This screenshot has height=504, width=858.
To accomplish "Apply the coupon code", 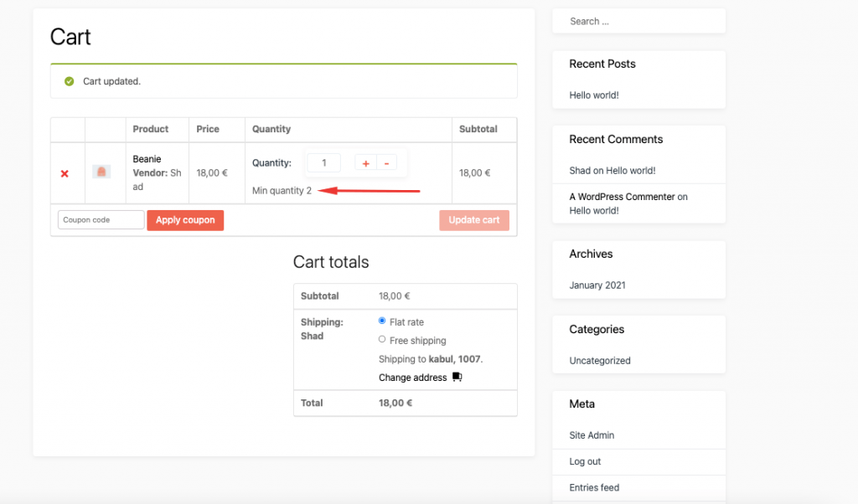I will coord(185,220).
